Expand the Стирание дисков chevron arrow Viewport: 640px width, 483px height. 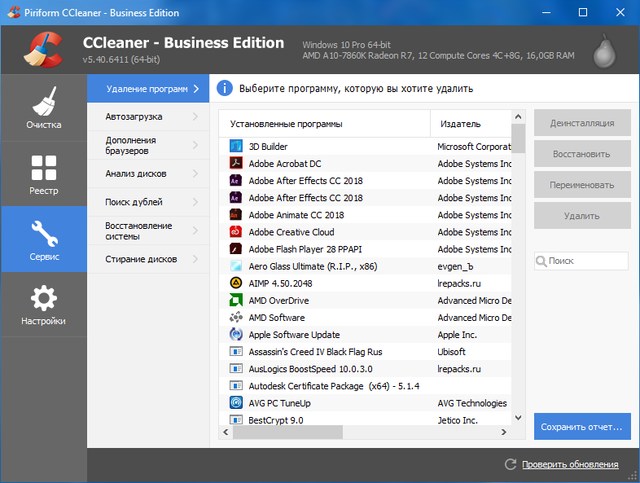click(x=198, y=259)
